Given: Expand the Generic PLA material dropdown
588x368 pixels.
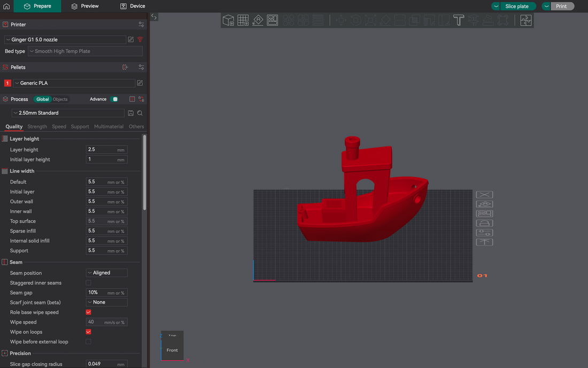Looking at the screenshot, I should tap(74, 83).
